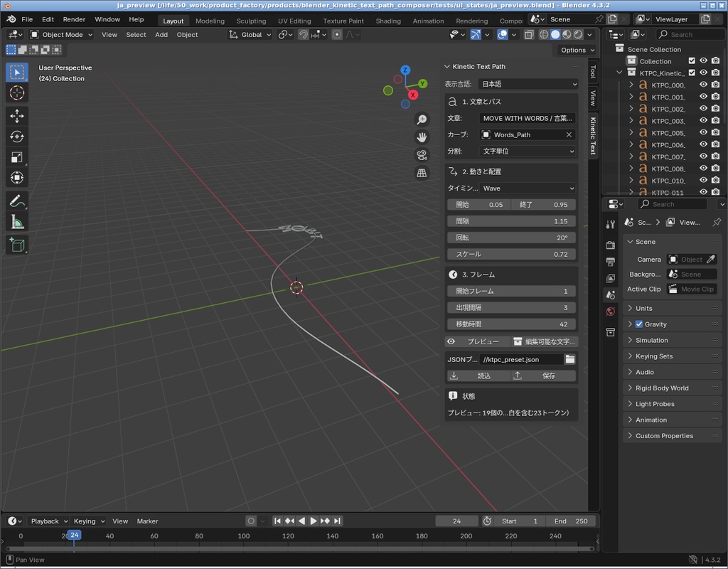Open the File menu
The height and width of the screenshot is (569, 728).
click(27, 19)
